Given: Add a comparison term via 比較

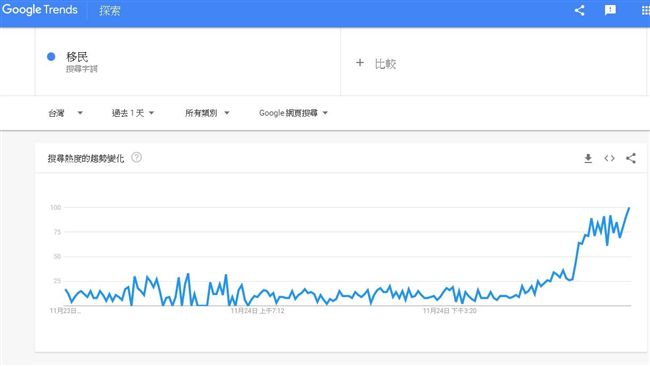Looking at the screenshot, I should point(385,64).
